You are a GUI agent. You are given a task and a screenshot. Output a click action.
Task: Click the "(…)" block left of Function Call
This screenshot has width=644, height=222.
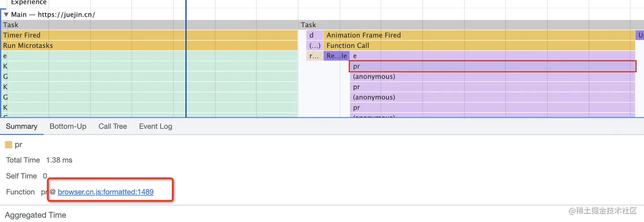(315, 46)
